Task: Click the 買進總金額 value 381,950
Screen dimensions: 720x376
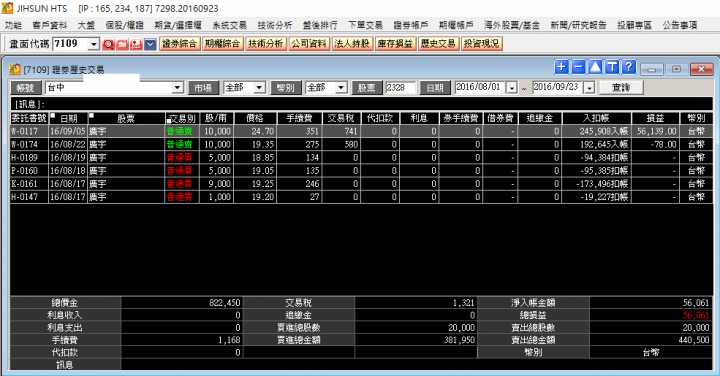Action: pyautogui.click(x=460, y=340)
